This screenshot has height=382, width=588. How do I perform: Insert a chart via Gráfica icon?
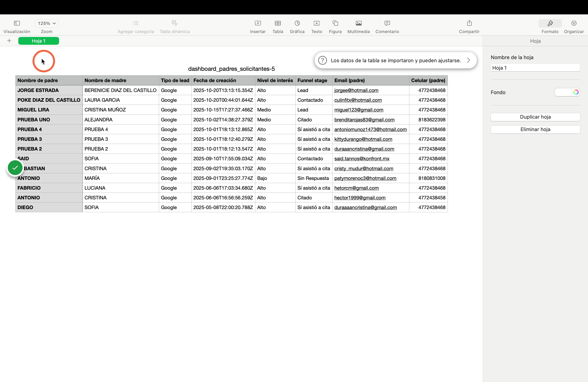point(297,23)
